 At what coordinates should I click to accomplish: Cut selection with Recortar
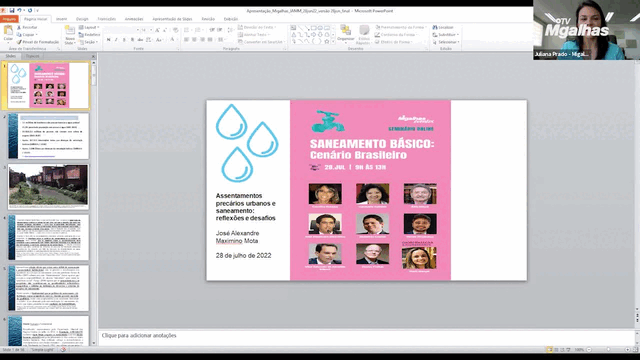[27, 27]
